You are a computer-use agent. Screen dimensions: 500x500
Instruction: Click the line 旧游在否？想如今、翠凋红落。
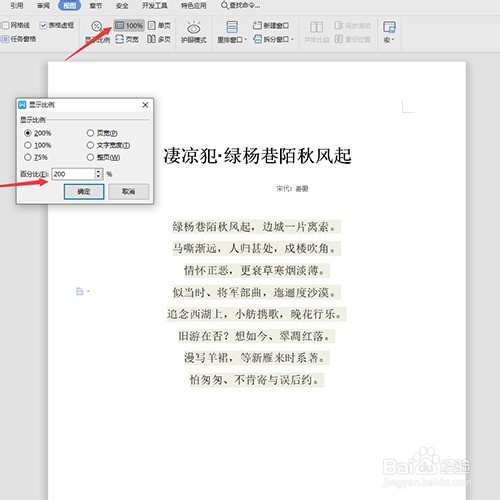[257, 336]
